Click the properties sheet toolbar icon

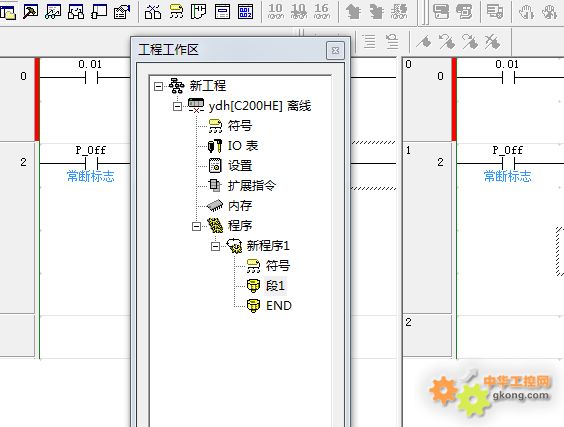pyautogui.click(x=122, y=12)
